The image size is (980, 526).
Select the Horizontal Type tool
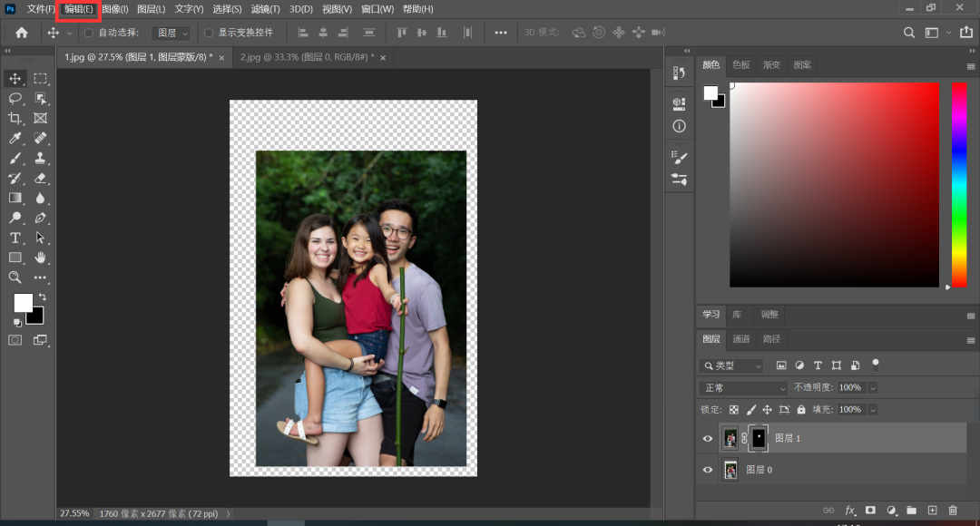(x=15, y=238)
